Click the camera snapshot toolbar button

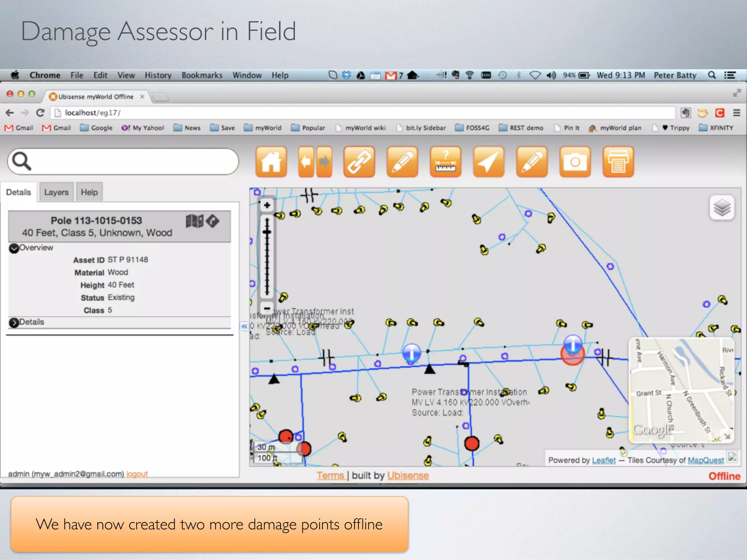tap(575, 162)
